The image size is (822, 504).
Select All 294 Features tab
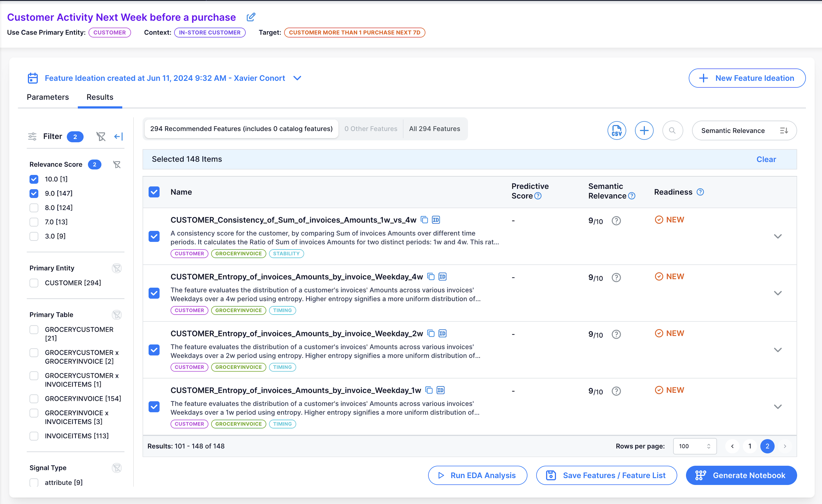pyautogui.click(x=434, y=129)
